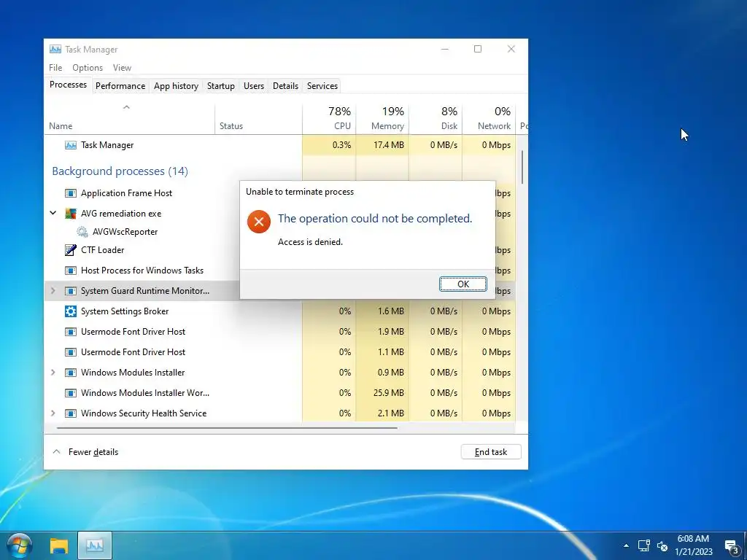Screen dimensions: 747x560
Task: Click the Host Process for Windows Tasks icon
Action: (x=71, y=271)
